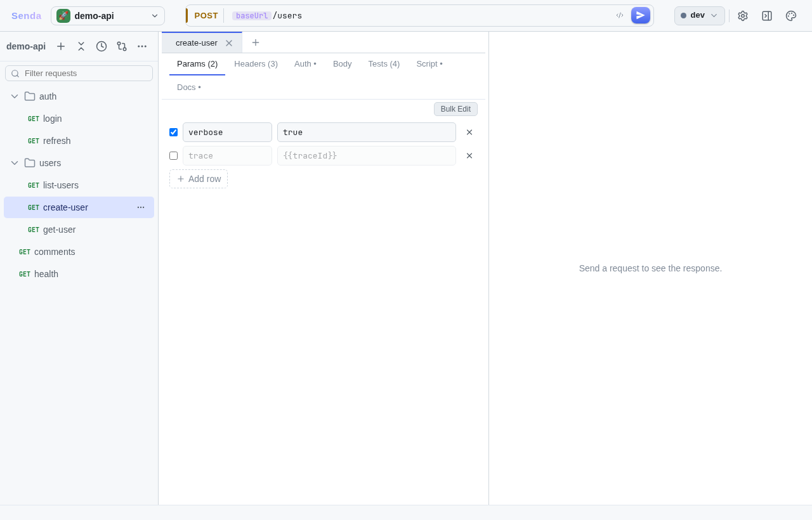Open the Body tab
This screenshot has width=812, height=520.
pos(343,64)
